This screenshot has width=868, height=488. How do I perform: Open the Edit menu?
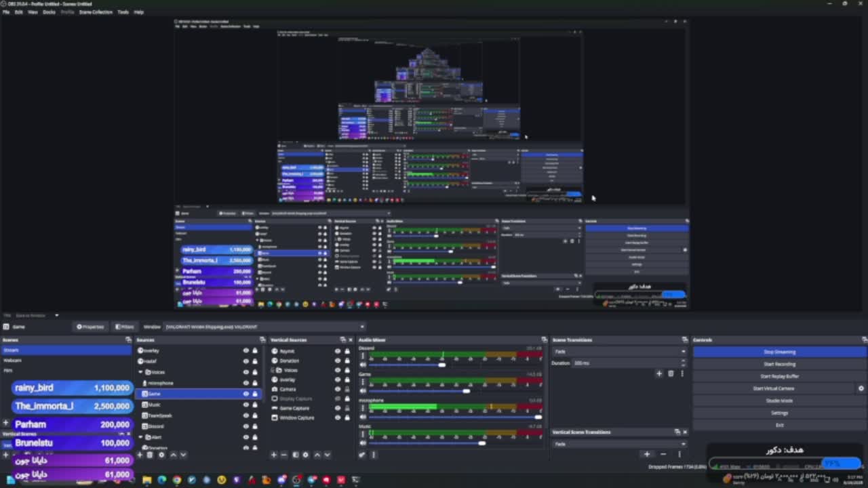coord(19,12)
